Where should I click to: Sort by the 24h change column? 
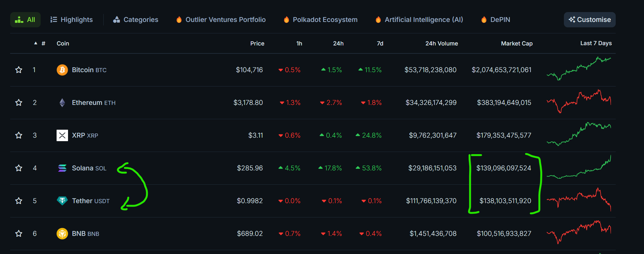(x=338, y=44)
